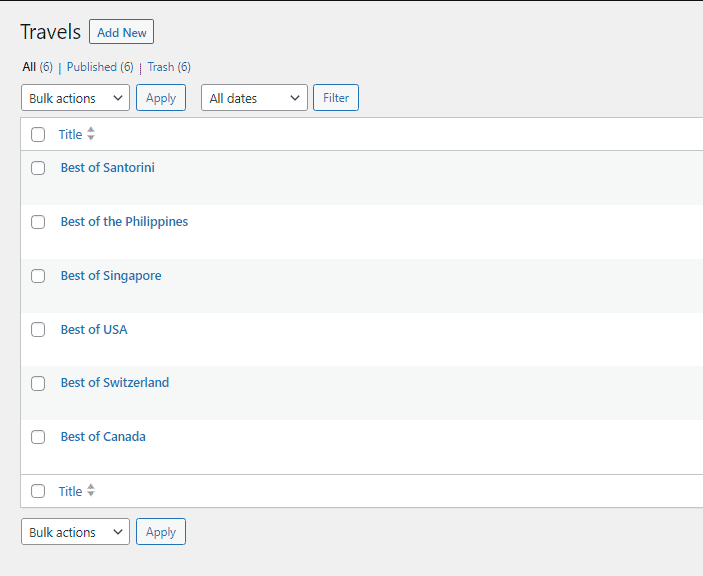Tick select-all checkbox in table footer
Image resolution: width=703 pixels, height=576 pixels.
38,491
